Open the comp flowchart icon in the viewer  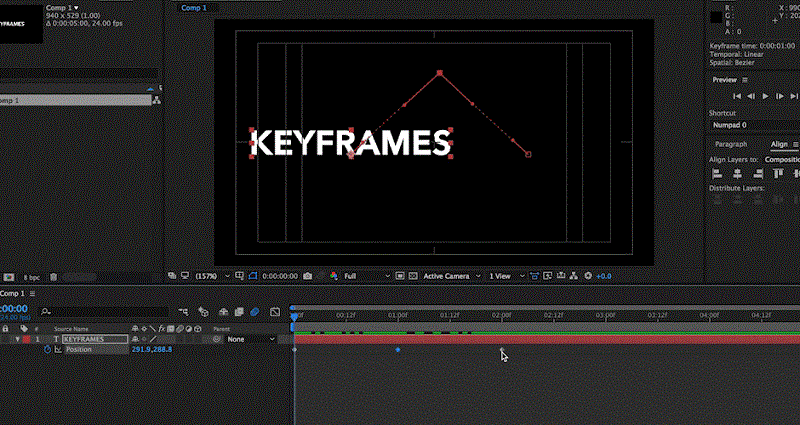click(x=574, y=276)
